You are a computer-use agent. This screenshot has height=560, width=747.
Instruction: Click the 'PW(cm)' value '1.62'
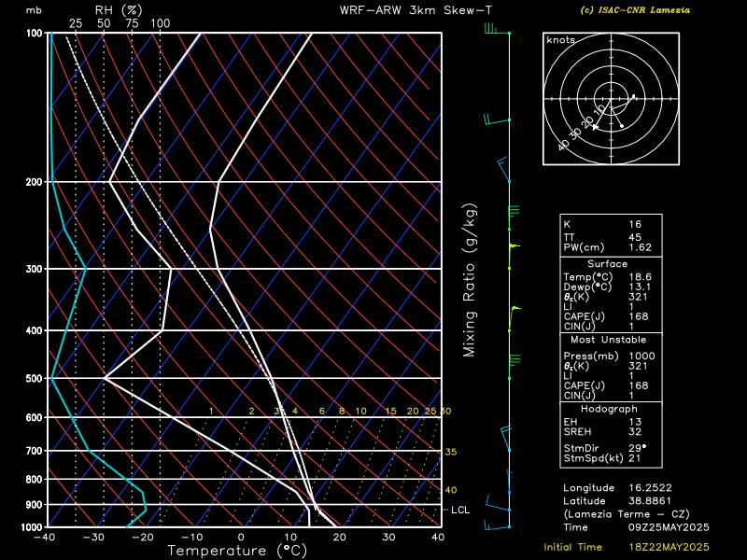click(x=640, y=247)
